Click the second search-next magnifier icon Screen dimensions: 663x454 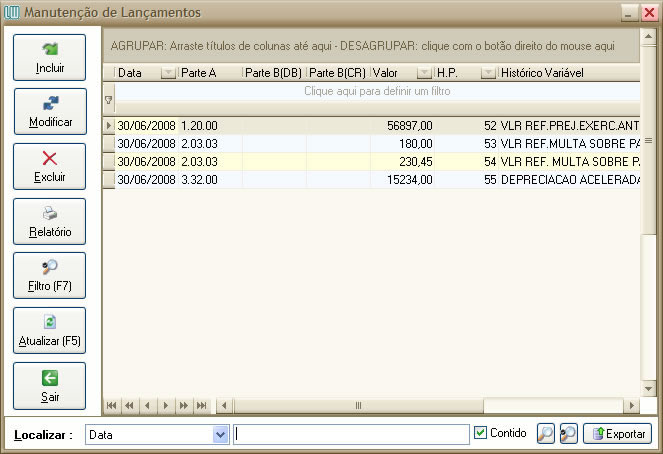[568, 434]
